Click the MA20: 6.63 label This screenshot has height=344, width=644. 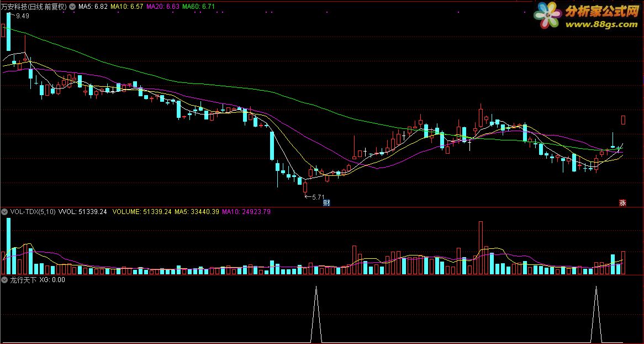[162, 7]
